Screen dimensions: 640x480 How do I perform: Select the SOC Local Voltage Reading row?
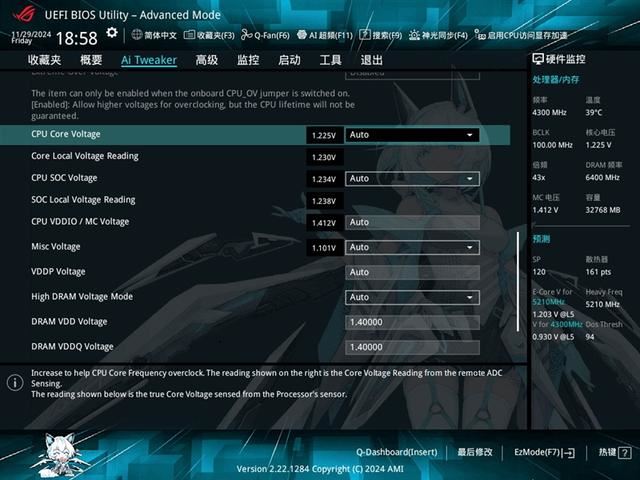pyautogui.click(x=255, y=200)
